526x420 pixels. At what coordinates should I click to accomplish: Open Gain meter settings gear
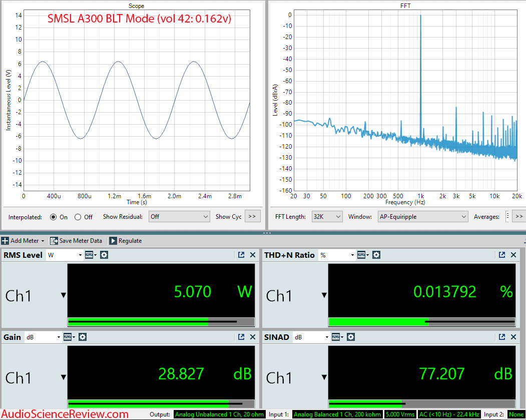click(83, 337)
